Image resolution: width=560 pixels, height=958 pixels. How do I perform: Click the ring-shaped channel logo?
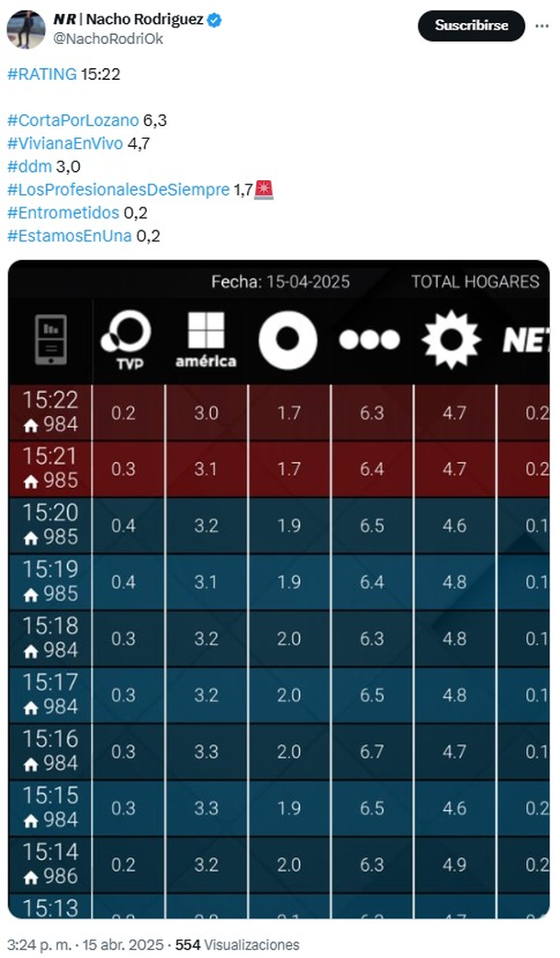tap(287, 341)
